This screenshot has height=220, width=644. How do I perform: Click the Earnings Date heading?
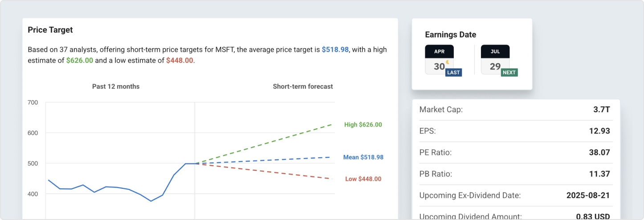click(450, 34)
